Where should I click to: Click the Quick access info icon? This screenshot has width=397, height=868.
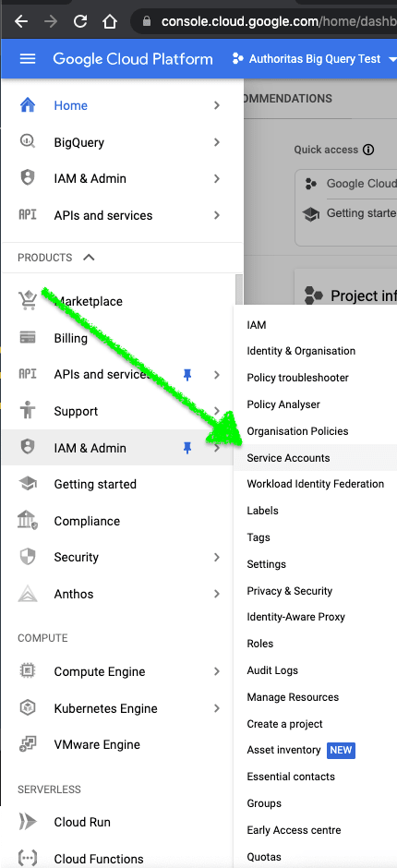point(368,150)
